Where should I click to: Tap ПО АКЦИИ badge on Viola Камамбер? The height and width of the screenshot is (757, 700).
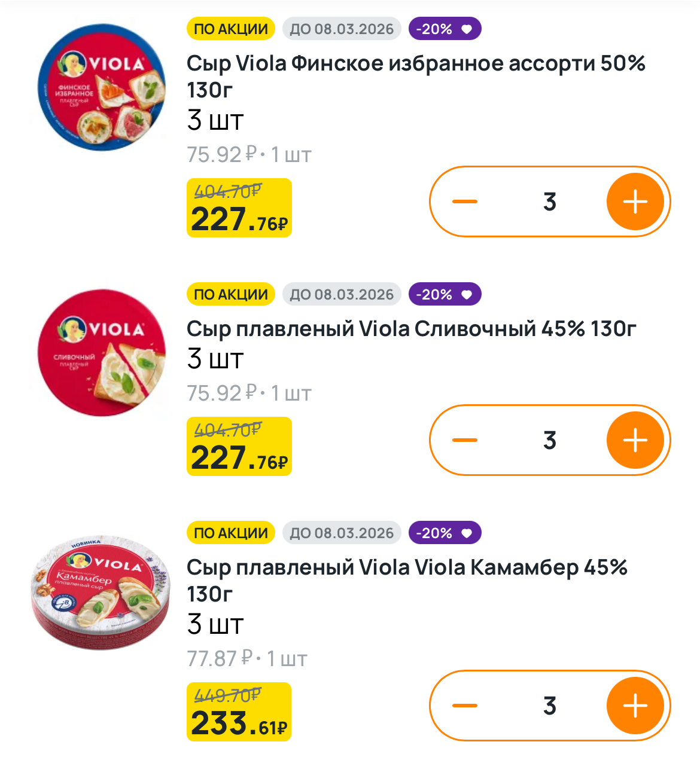coord(231,533)
